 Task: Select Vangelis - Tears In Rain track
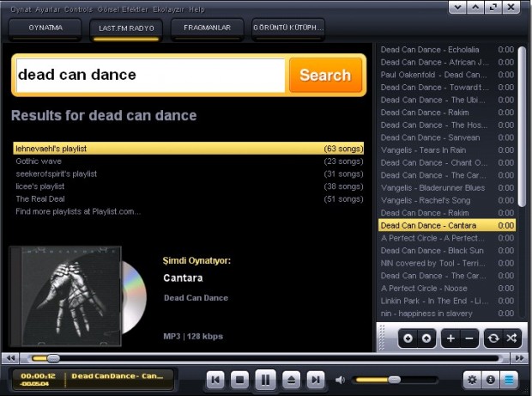pyautogui.click(x=447, y=150)
